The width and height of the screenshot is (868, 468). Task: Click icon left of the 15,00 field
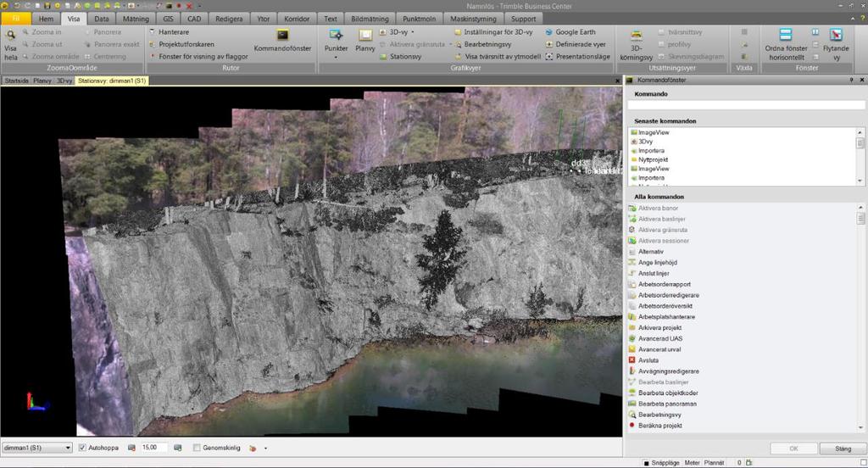pos(131,448)
